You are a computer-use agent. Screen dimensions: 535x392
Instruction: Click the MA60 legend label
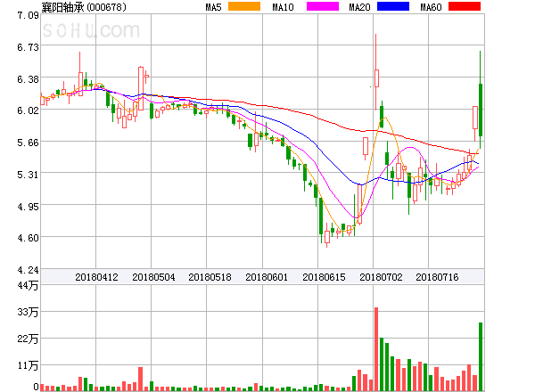[x=431, y=7]
